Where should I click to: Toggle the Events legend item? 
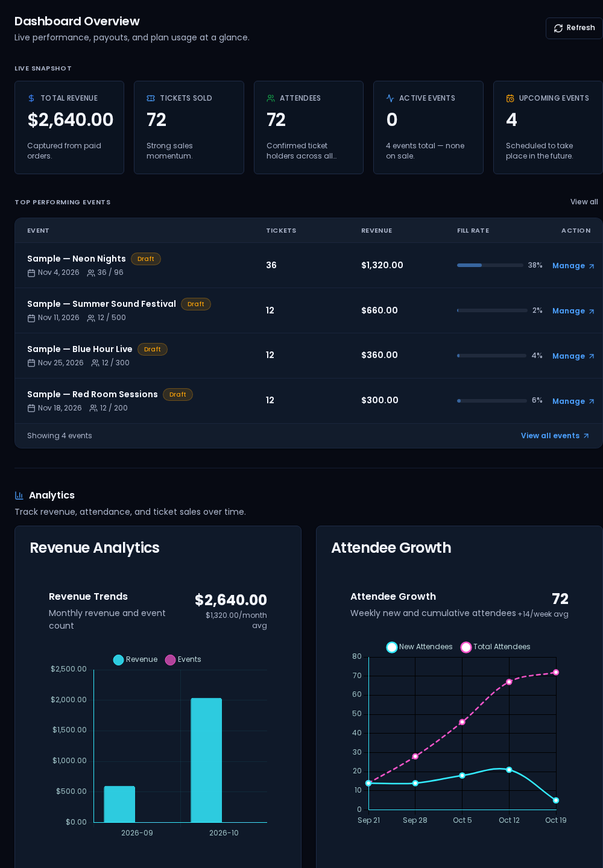183,659
